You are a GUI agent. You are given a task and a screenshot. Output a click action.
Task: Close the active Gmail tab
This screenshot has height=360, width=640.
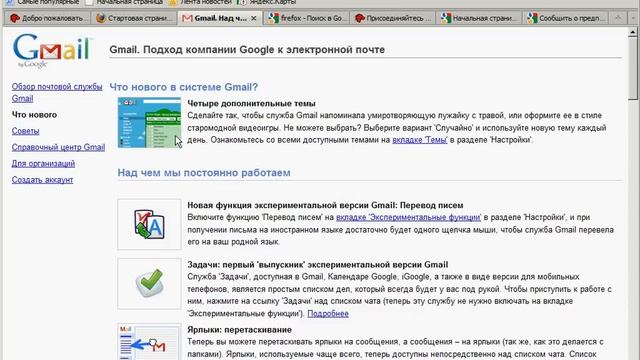(x=253, y=18)
